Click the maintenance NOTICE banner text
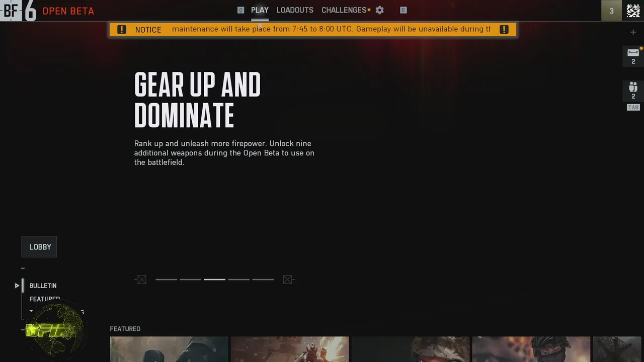644x362 pixels. [x=331, y=29]
